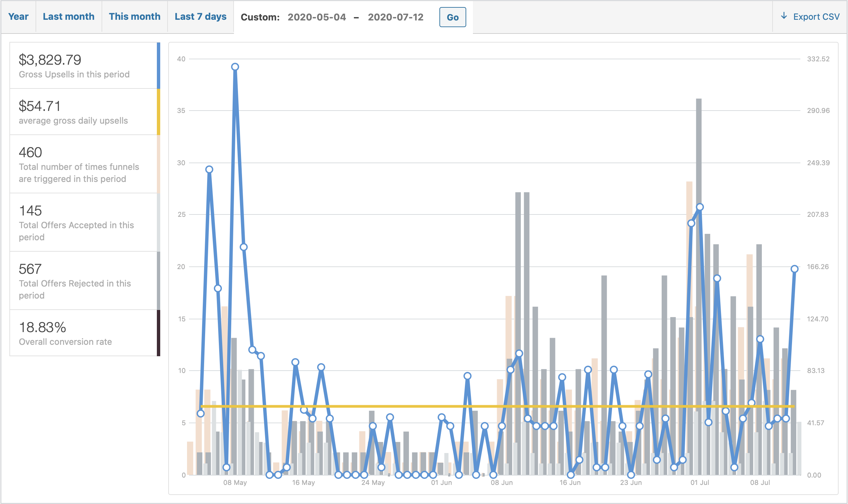Click the Export CSV download arrow icon

pos(784,16)
